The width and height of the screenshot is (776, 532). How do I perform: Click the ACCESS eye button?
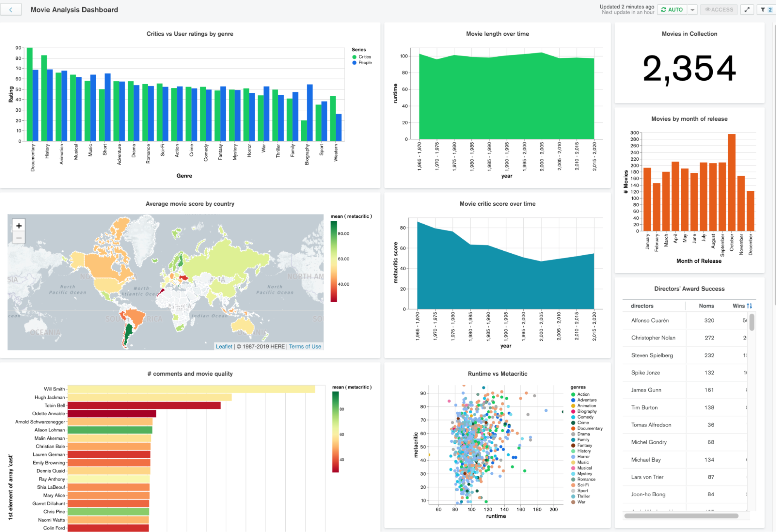pos(719,10)
